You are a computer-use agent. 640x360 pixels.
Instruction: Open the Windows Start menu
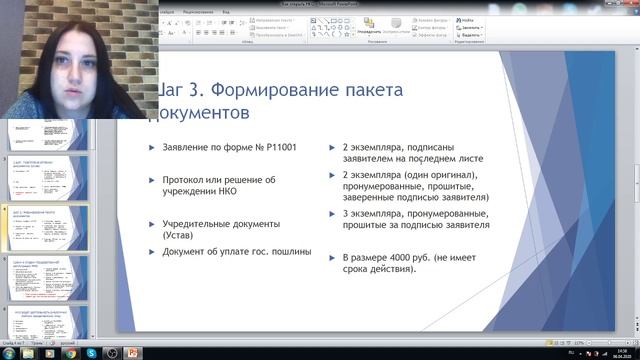[x=8, y=353]
